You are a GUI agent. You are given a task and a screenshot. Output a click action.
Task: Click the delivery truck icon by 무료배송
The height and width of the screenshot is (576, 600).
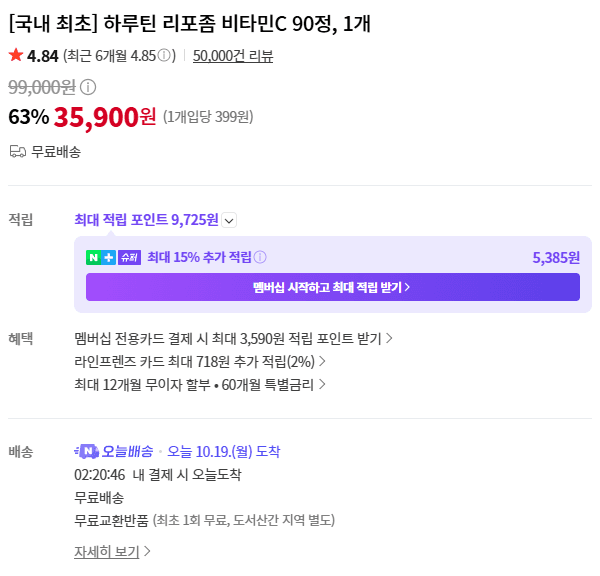(18, 152)
